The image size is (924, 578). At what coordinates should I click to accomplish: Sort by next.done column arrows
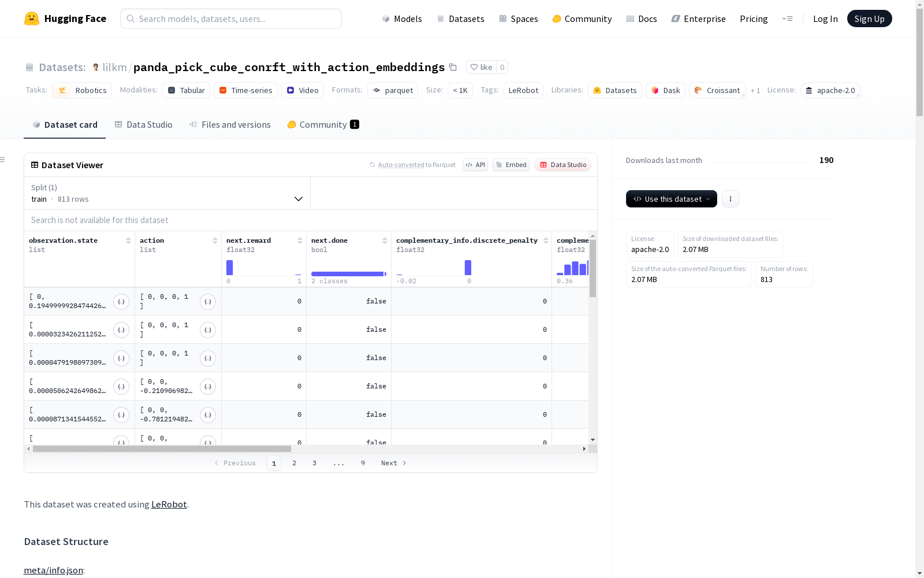[385, 240]
